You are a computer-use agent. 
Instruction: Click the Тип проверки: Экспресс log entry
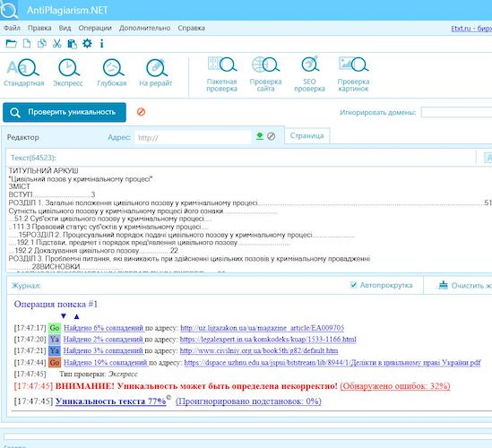pos(99,374)
